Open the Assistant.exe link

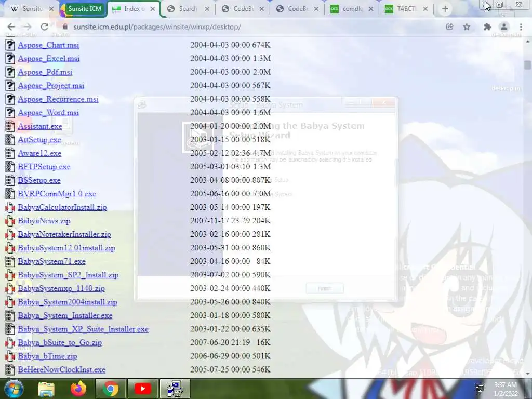pos(40,126)
